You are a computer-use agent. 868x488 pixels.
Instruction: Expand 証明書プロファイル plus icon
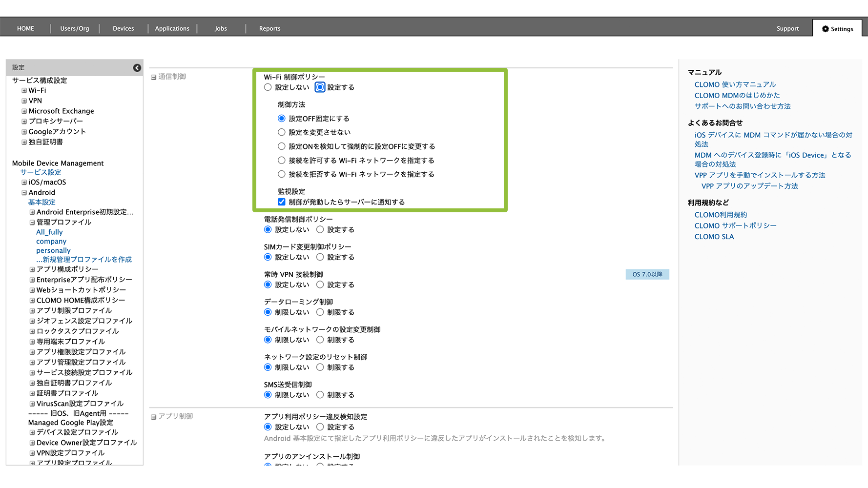click(32, 393)
